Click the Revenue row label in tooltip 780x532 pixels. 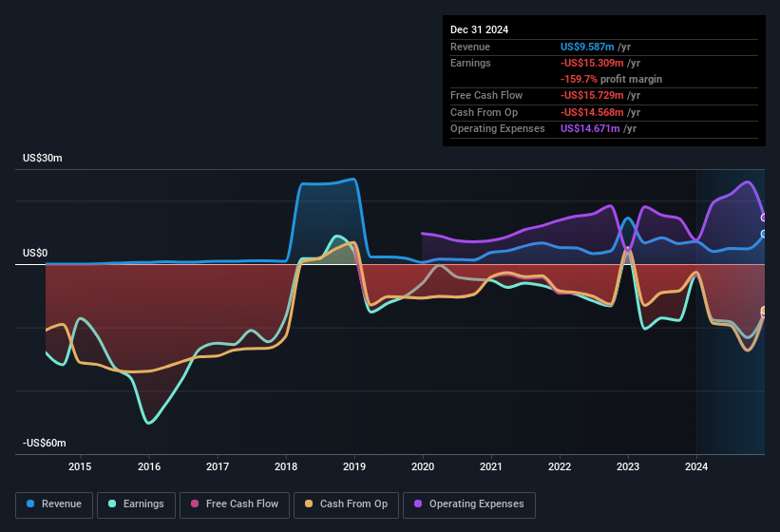click(470, 47)
